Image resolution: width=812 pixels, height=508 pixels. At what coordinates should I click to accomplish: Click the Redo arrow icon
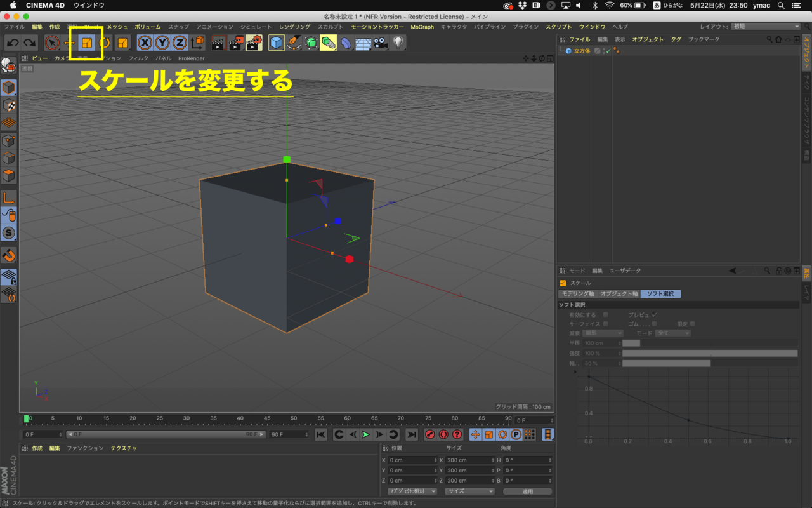point(30,43)
